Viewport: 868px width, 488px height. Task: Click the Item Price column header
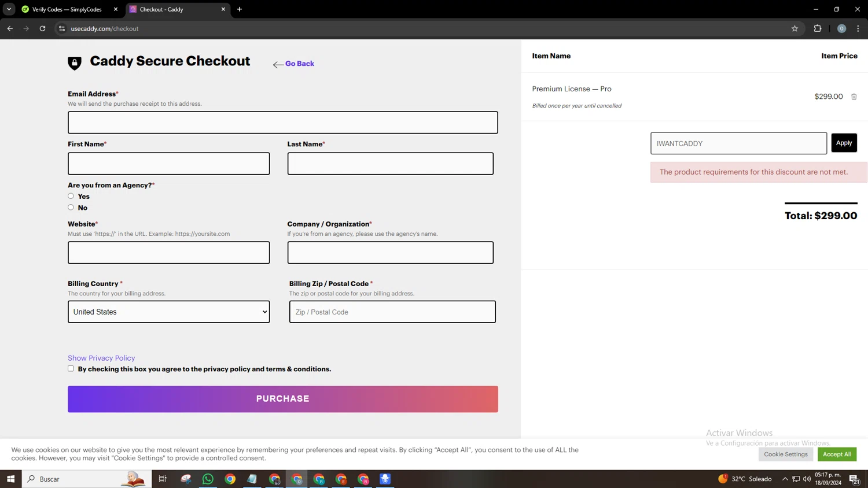pyautogui.click(x=839, y=56)
